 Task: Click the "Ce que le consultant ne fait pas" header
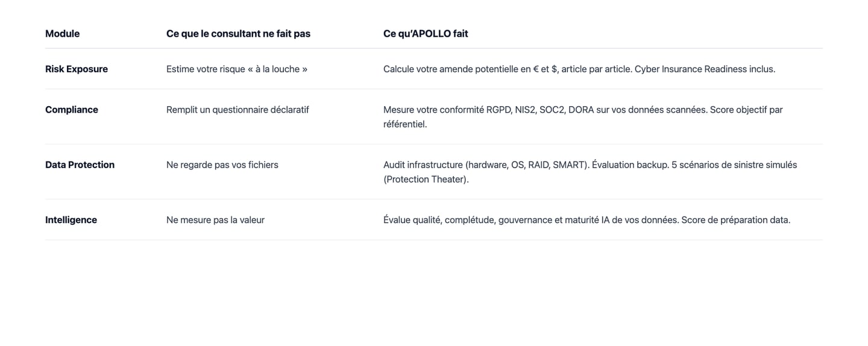pos(238,34)
